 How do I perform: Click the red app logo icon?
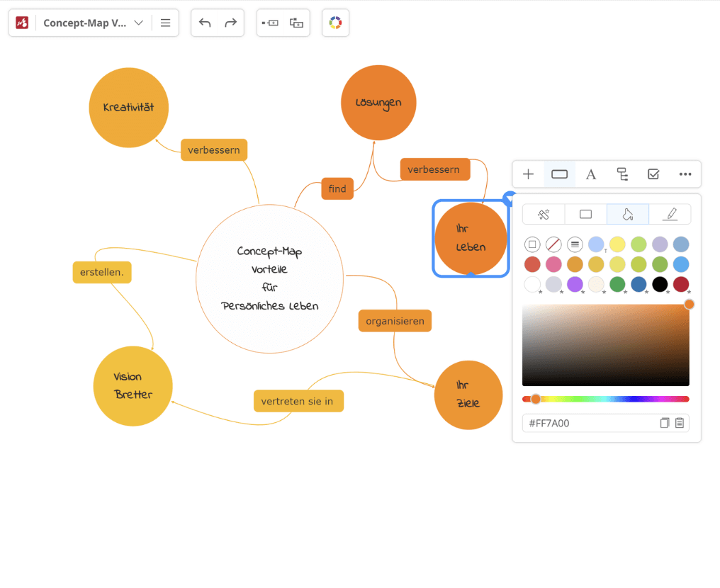point(22,23)
